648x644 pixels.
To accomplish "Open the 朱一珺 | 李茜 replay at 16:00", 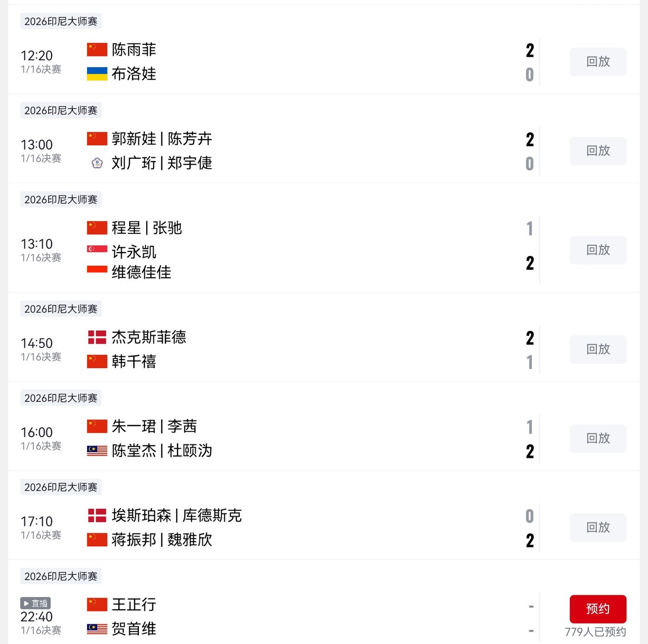I will coord(598,438).
